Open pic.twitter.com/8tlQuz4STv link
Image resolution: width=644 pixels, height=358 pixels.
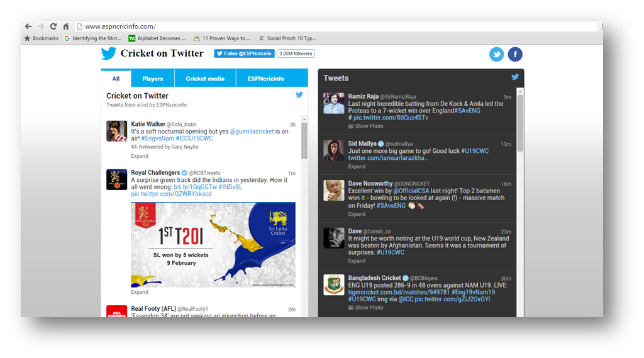click(x=391, y=118)
